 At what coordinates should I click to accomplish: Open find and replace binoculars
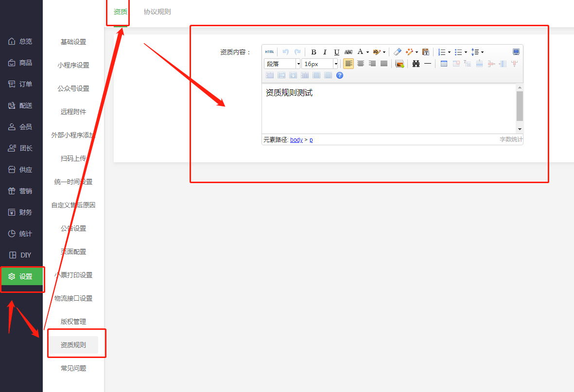click(416, 64)
